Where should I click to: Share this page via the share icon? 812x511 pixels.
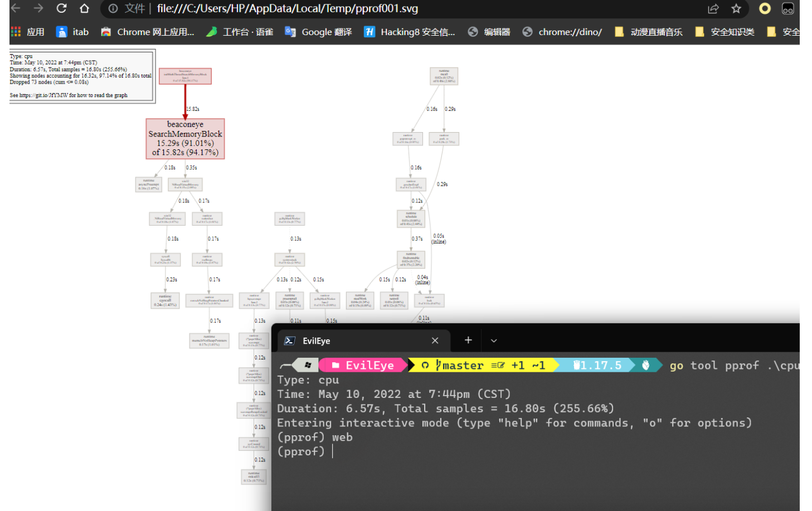[713, 8]
